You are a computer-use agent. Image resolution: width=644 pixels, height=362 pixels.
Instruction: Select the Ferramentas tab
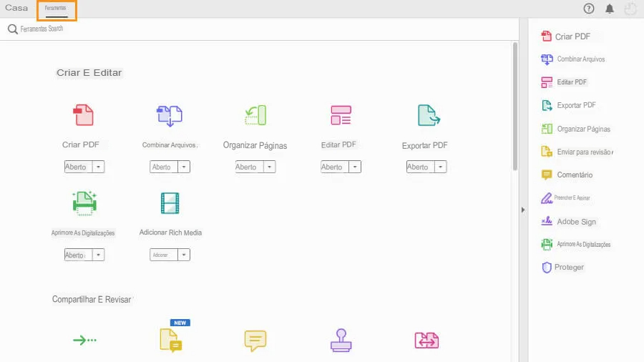point(57,10)
